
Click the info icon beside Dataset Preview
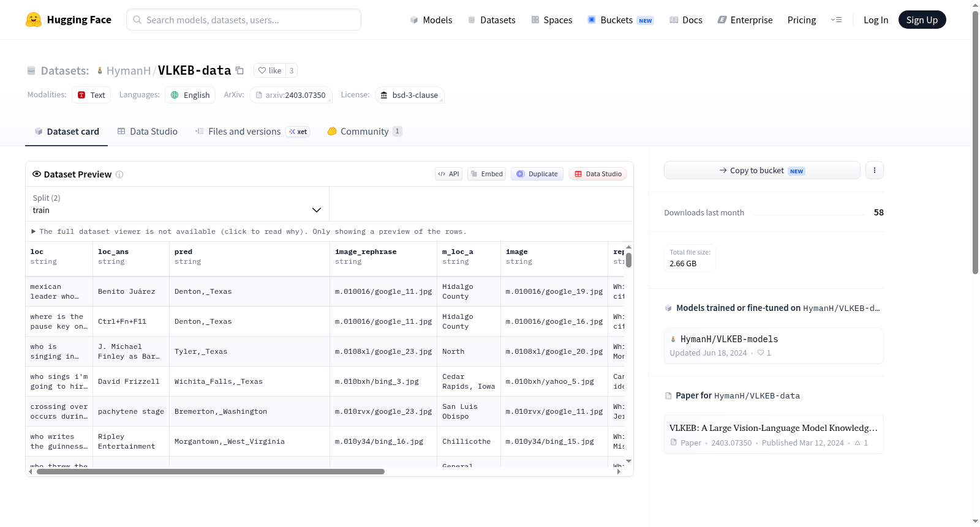pyautogui.click(x=119, y=174)
